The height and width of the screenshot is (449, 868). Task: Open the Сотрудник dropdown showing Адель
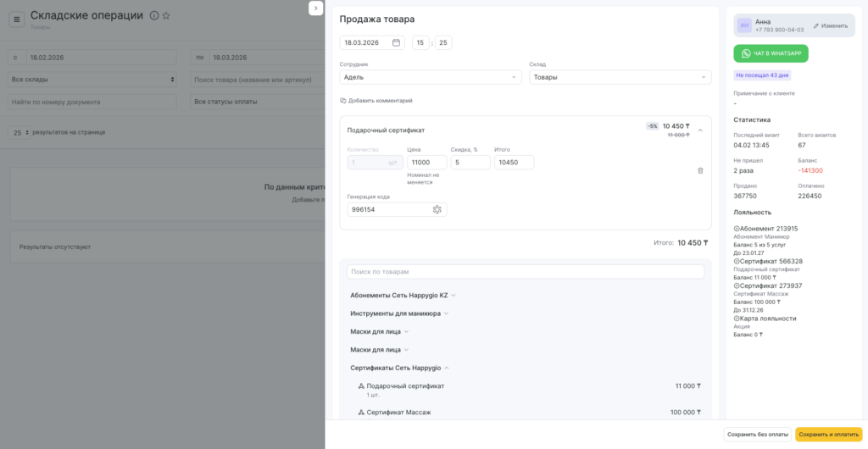[x=431, y=77]
